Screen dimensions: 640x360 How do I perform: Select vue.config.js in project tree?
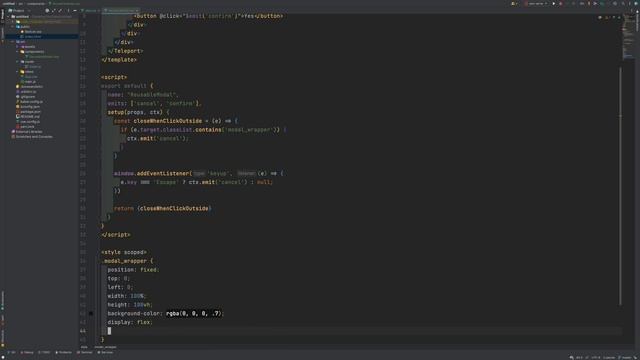tap(28, 122)
